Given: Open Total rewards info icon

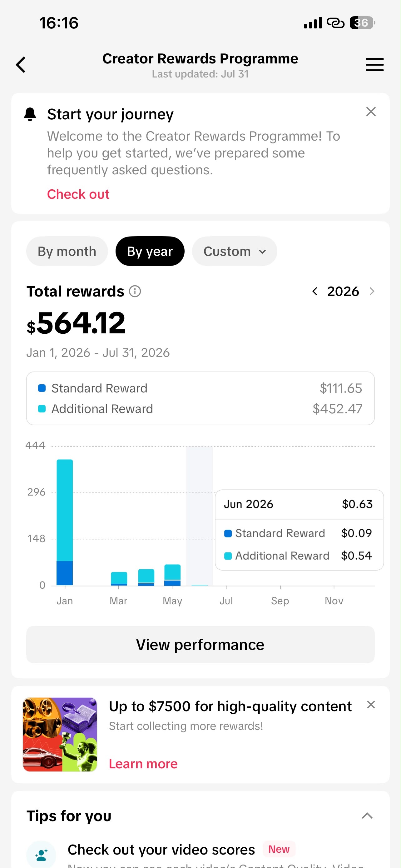Looking at the screenshot, I should click(135, 291).
